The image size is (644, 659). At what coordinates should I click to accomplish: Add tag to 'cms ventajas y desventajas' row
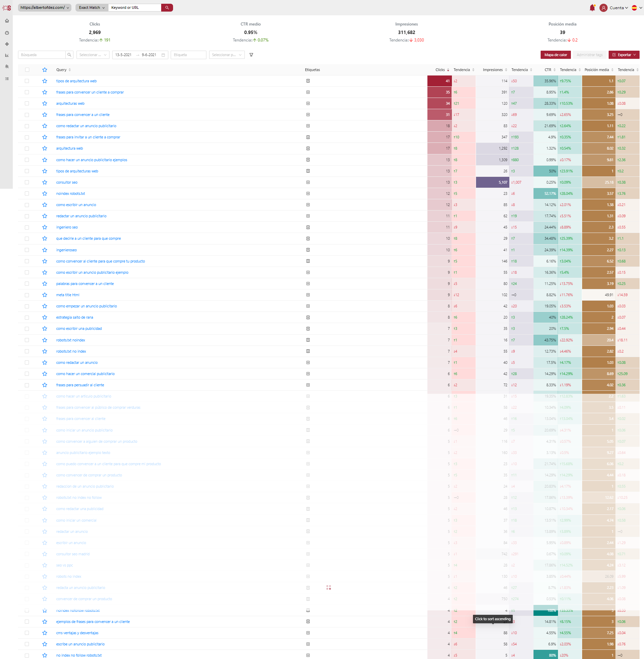point(308,633)
